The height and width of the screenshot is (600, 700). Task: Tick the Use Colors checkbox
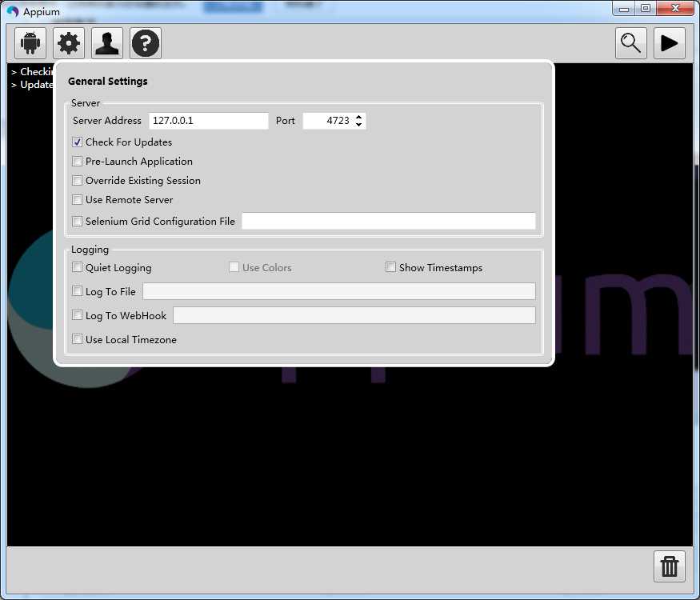click(234, 267)
